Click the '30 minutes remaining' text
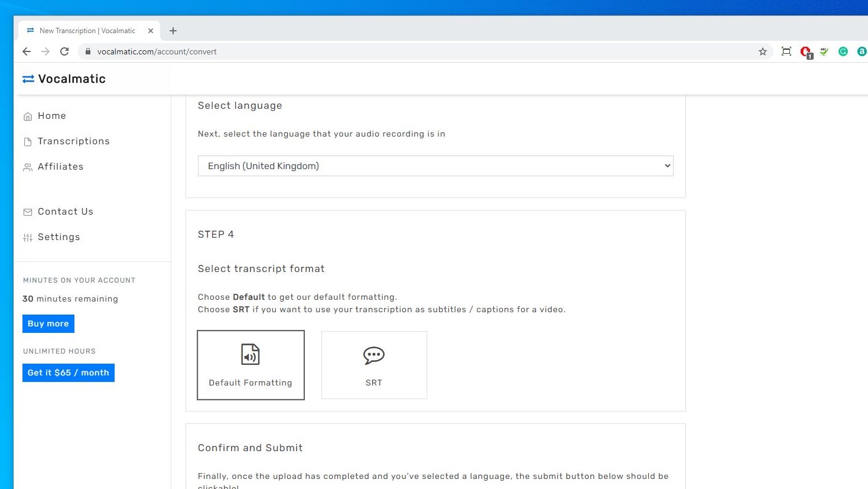The image size is (868, 489). click(x=70, y=299)
